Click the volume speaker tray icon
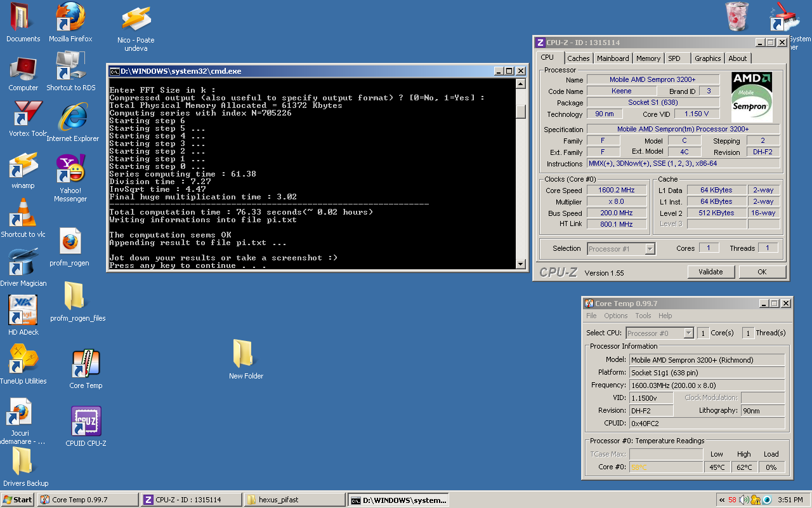Image resolution: width=812 pixels, height=508 pixels. 744,500
